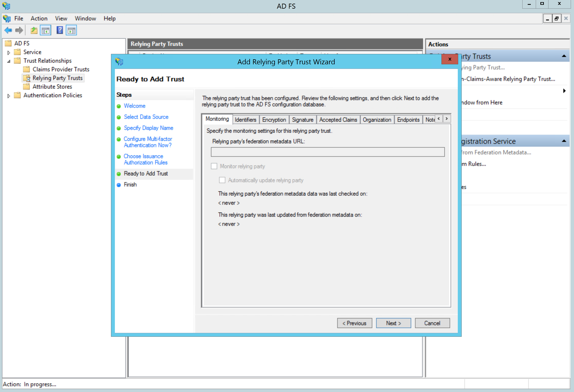
Task: Collapse the Registration Service actions section
Action: (x=564, y=141)
